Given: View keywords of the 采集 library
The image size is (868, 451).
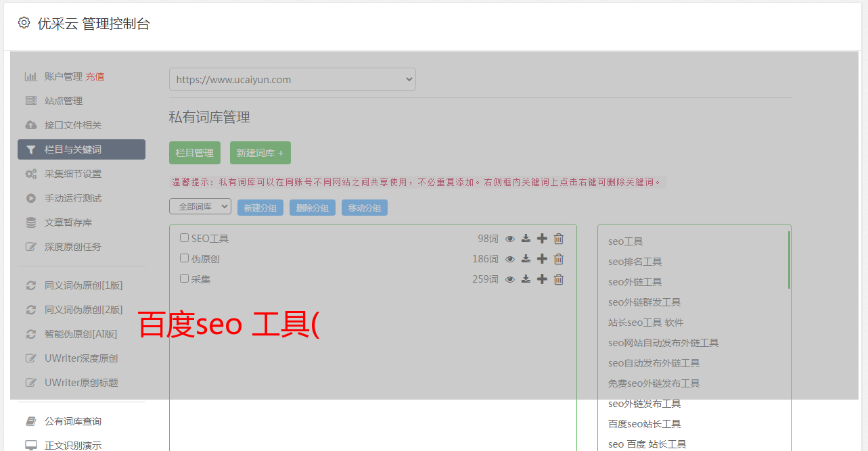Looking at the screenshot, I should point(510,279).
